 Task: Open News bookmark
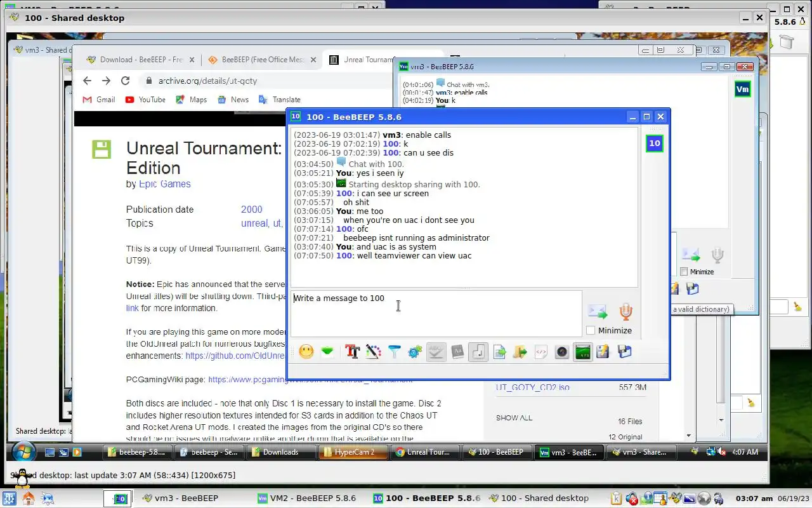click(x=233, y=100)
